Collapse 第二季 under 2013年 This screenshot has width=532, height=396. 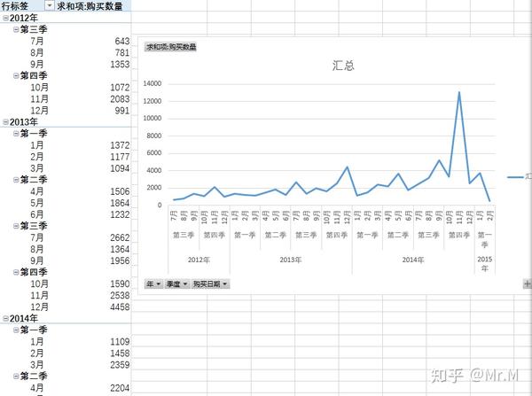pos(16,180)
